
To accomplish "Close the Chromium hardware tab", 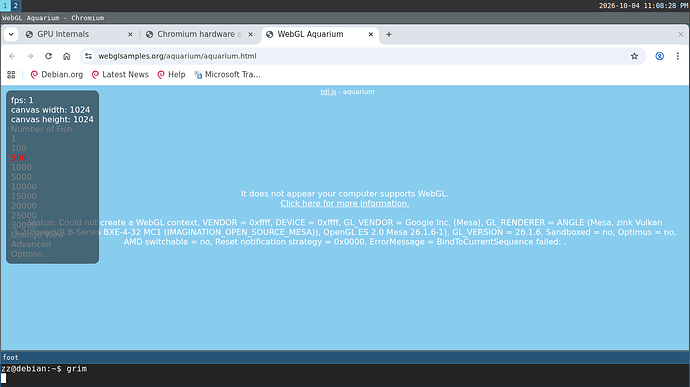I will coord(250,34).
